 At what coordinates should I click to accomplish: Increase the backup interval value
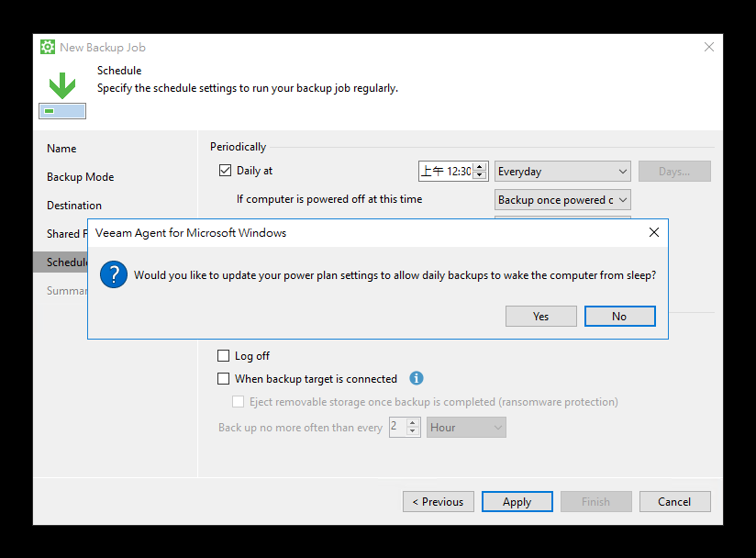[412, 423]
